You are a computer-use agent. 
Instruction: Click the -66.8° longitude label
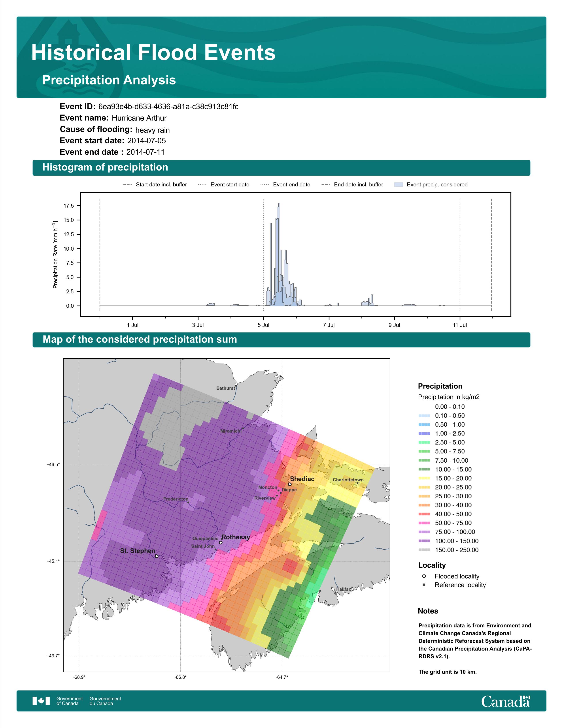[x=180, y=677]
